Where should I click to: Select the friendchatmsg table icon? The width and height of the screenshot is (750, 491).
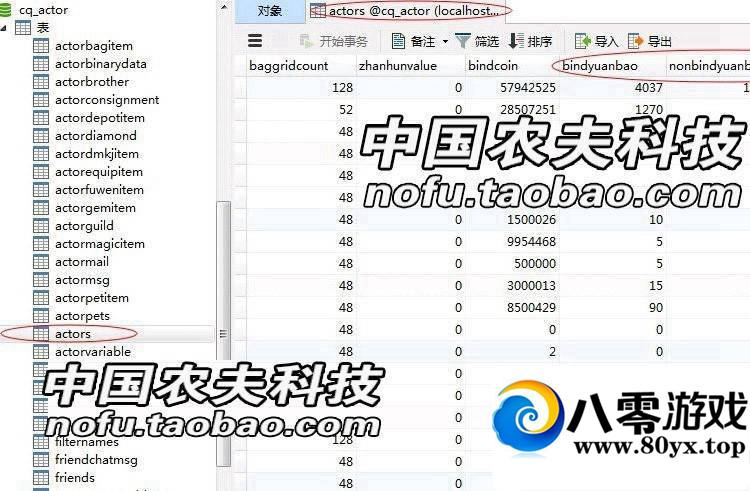41,460
